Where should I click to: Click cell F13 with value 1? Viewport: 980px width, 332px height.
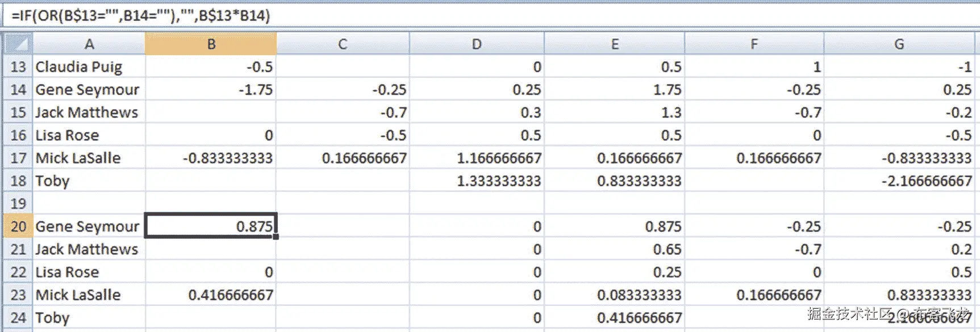754,66
